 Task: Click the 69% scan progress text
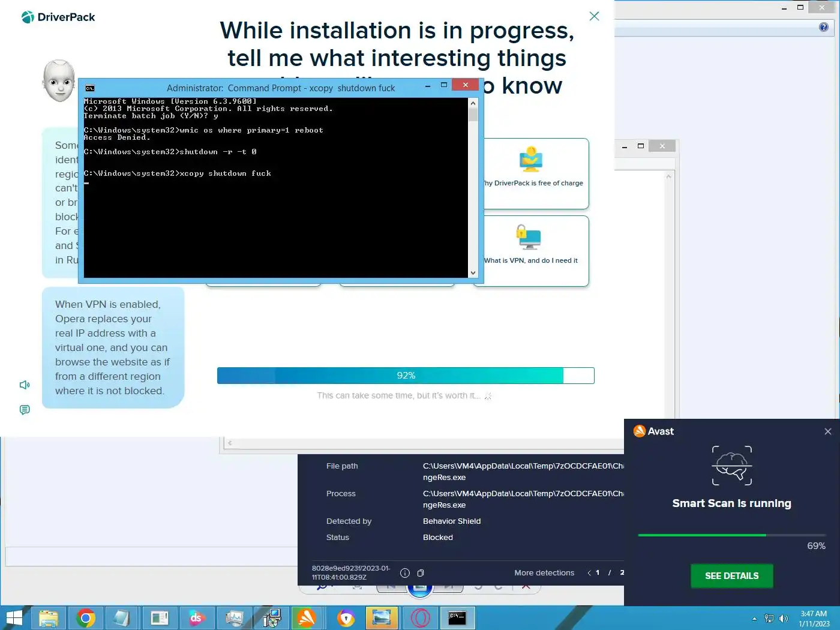click(x=816, y=546)
